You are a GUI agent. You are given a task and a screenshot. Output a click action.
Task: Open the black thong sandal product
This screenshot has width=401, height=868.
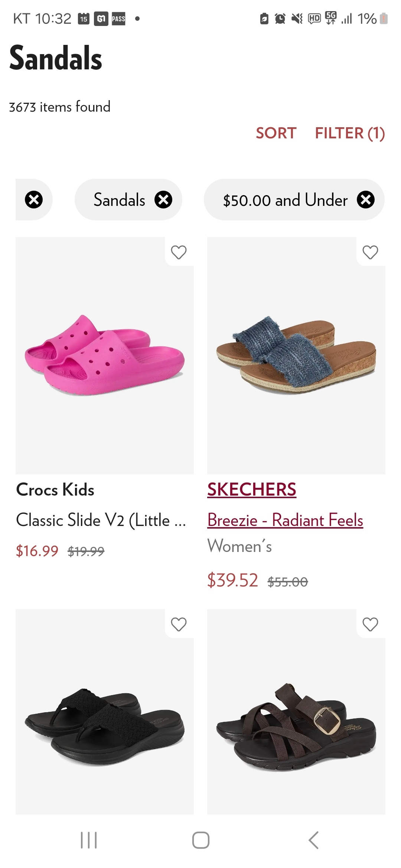pyautogui.click(x=105, y=723)
